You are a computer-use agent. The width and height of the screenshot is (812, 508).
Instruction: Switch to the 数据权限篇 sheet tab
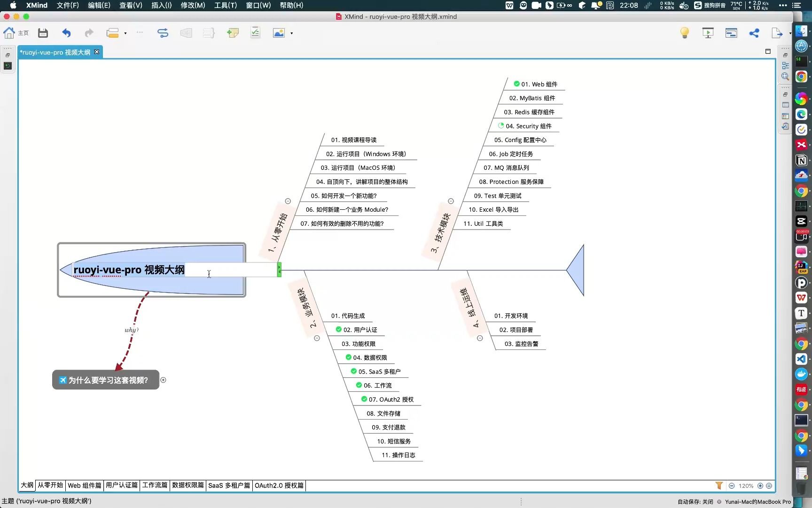tap(188, 485)
